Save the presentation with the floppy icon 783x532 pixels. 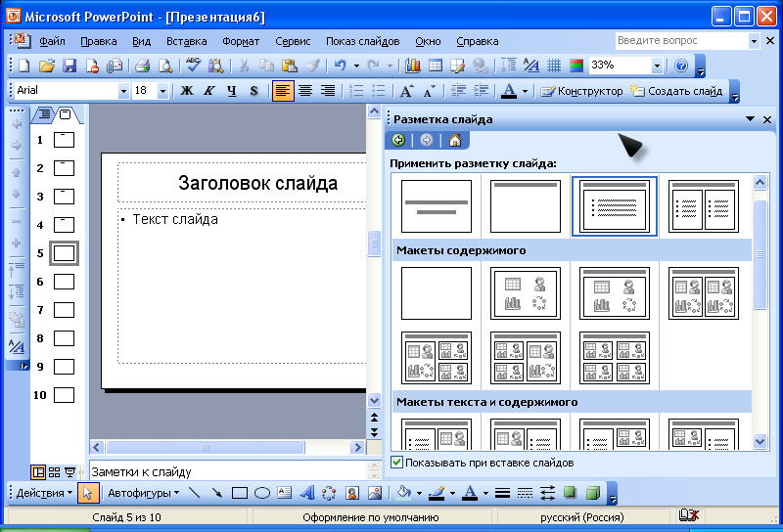pyautogui.click(x=69, y=66)
